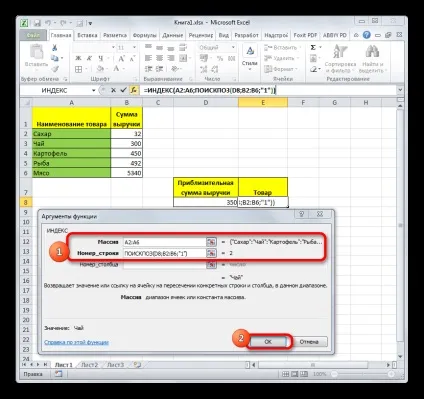Screen dimensions: 424x399
Task: Select cell A3 containing Чай
Action: [x=71, y=144]
